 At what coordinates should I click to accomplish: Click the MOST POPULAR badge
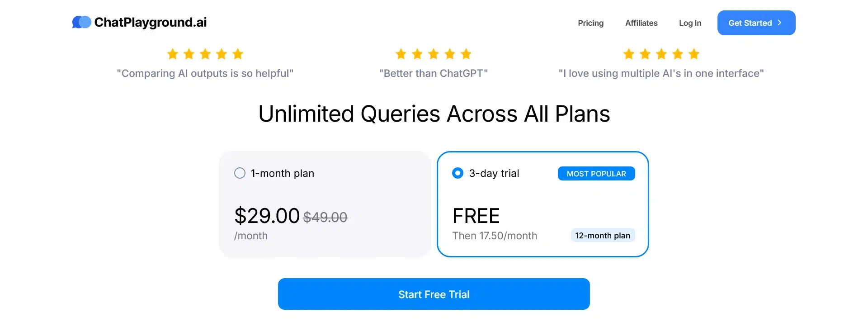click(x=596, y=173)
